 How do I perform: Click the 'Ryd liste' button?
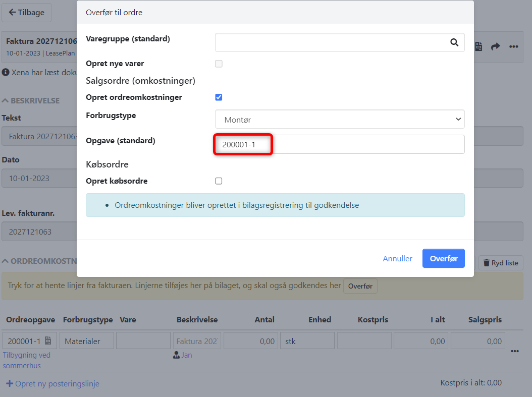[x=501, y=263]
